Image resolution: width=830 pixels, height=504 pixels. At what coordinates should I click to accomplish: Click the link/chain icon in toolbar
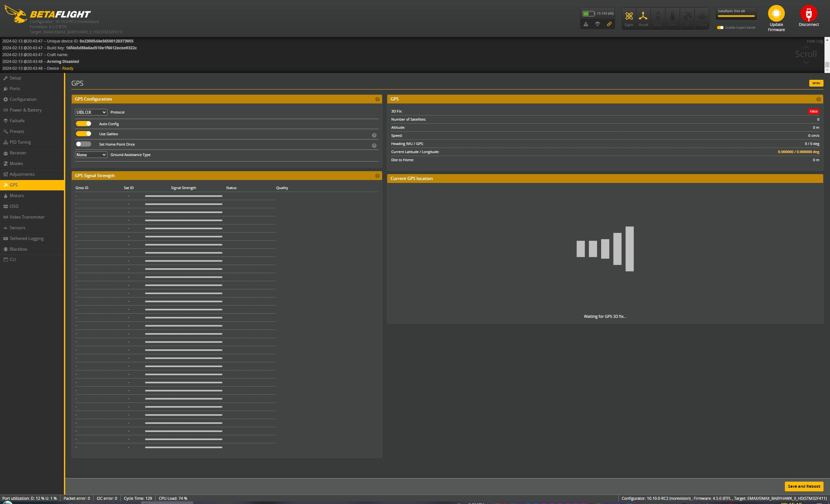[610, 24]
